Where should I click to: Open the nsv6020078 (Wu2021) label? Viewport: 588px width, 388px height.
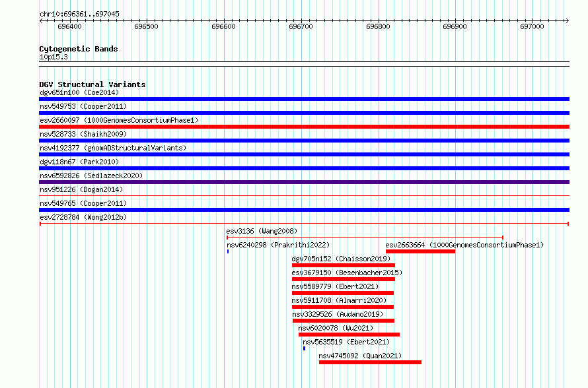(336, 328)
